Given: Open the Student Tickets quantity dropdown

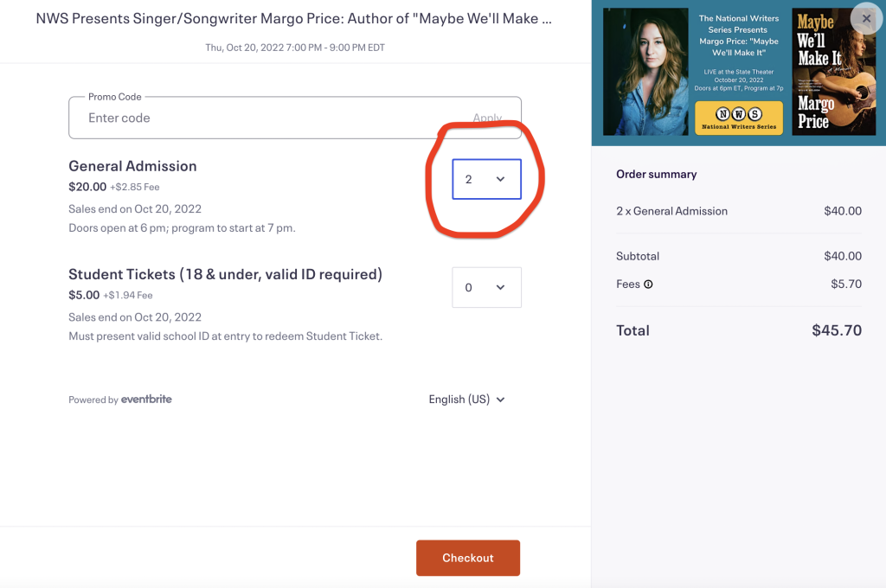Looking at the screenshot, I should [486, 287].
